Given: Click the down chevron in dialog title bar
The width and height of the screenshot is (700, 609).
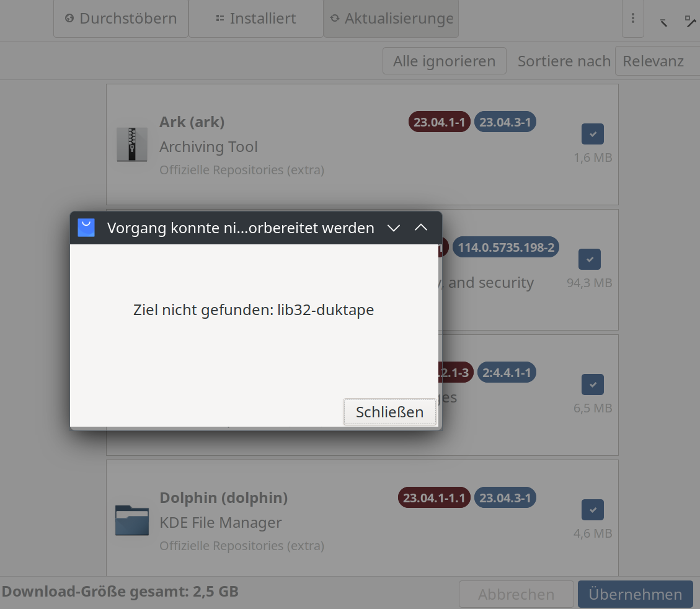Looking at the screenshot, I should [394, 228].
